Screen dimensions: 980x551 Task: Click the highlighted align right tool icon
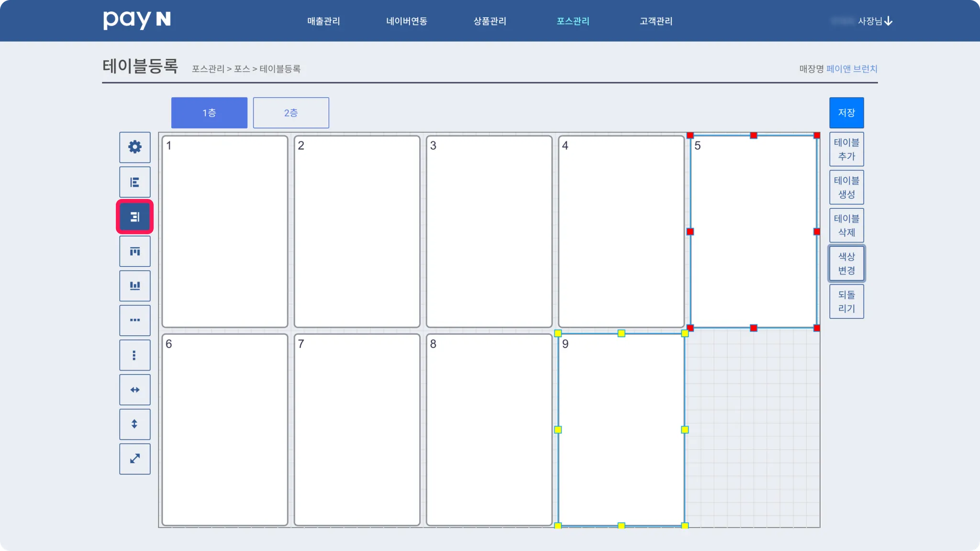click(134, 217)
